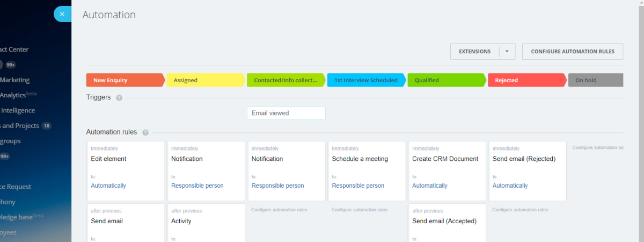This screenshot has width=644, height=242.
Task: Select the red Rejected stage
Action: pos(526,80)
